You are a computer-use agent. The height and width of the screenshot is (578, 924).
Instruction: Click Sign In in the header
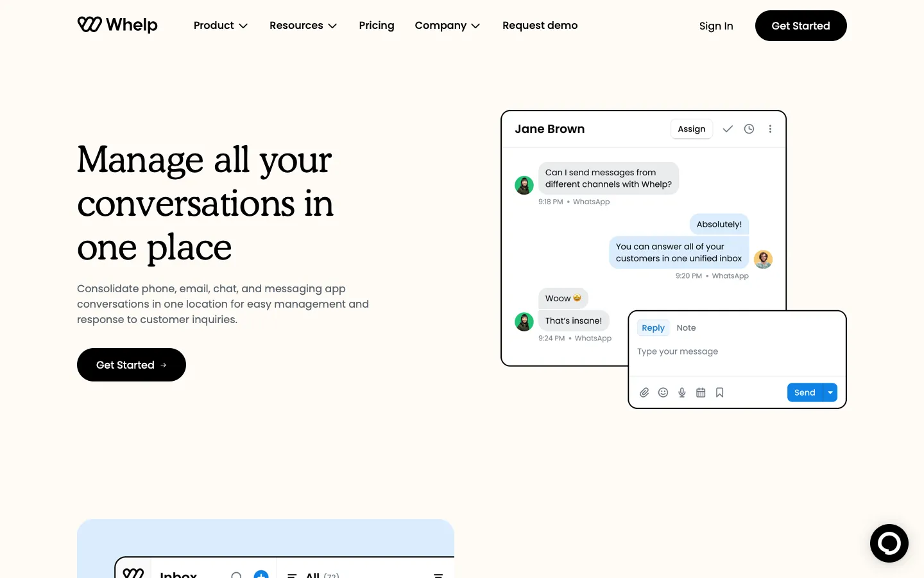[716, 26]
